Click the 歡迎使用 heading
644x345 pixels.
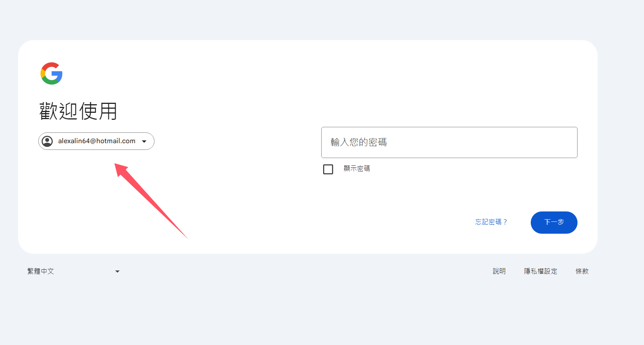(x=78, y=111)
